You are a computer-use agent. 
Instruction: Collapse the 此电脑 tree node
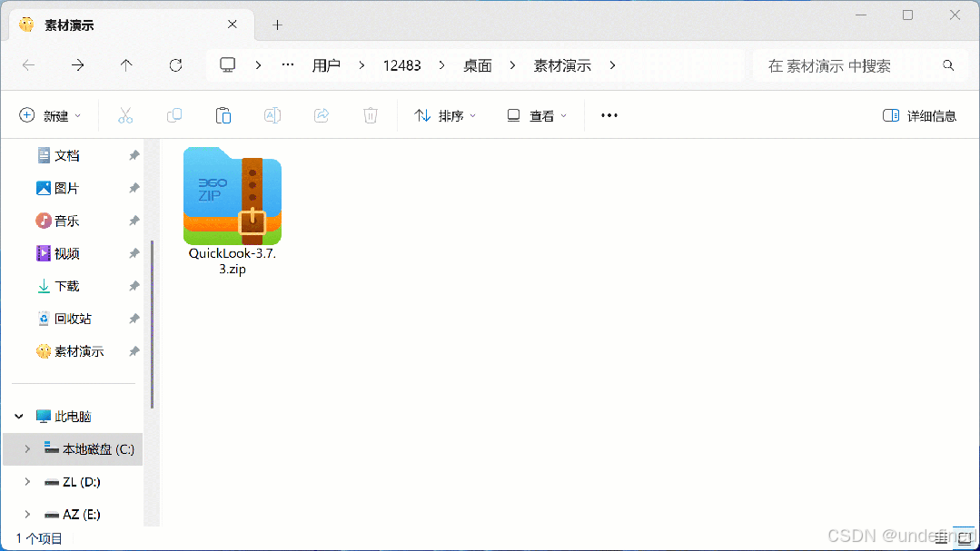coord(18,416)
